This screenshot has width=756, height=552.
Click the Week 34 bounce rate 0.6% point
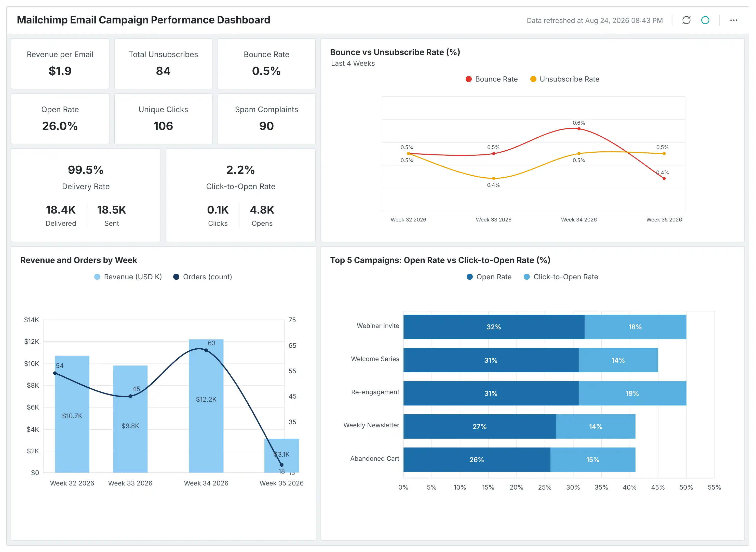coord(579,129)
